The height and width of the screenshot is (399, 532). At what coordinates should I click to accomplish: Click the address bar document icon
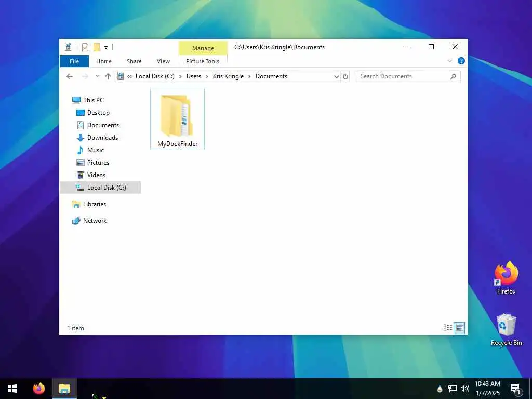tap(121, 76)
